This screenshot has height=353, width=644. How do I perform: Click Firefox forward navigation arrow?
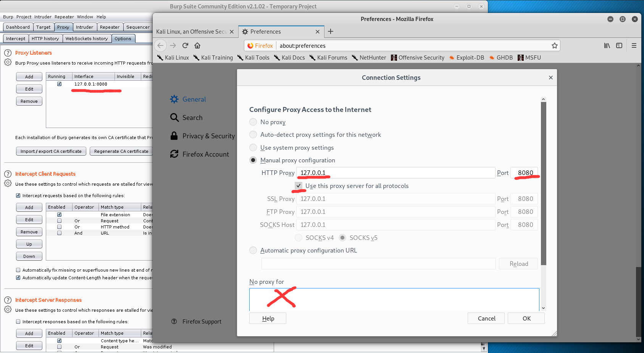click(x=173, y=45)
